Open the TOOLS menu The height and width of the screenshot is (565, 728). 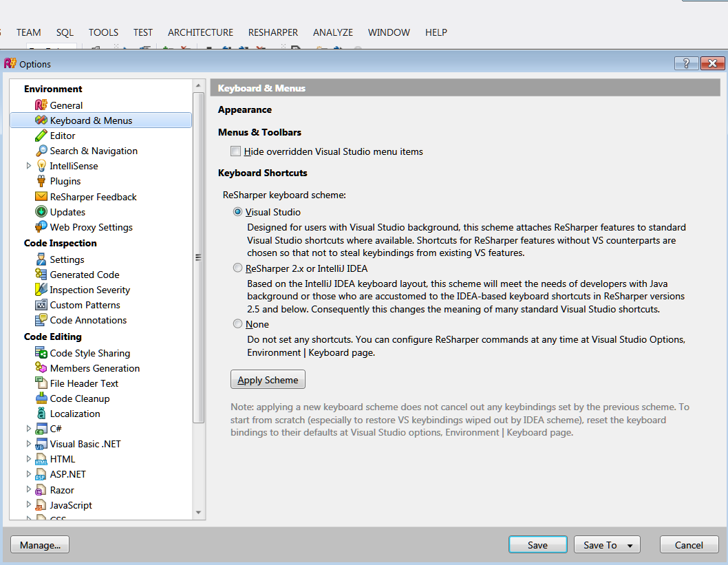(x=103, y=32)
